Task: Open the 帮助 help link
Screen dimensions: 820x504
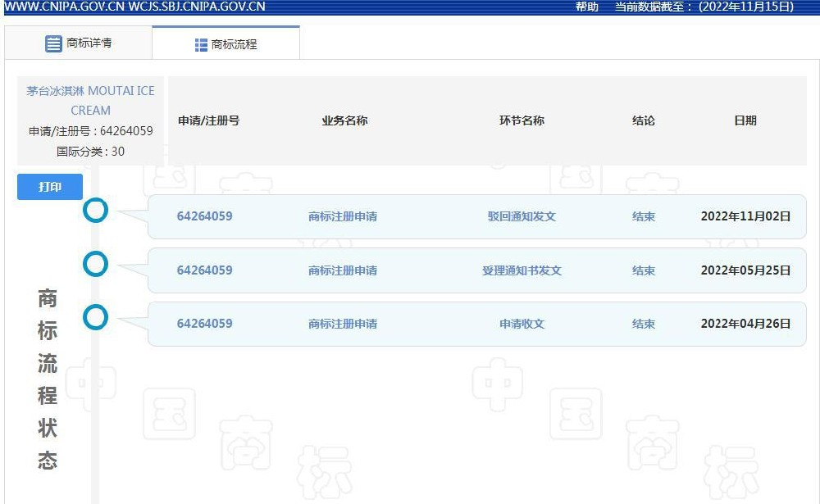Action: [587, 7]
